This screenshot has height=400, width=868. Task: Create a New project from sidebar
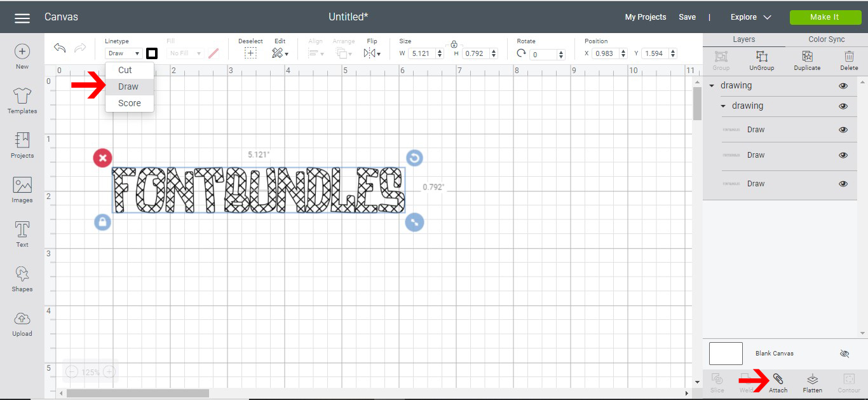tap(22, 57)
